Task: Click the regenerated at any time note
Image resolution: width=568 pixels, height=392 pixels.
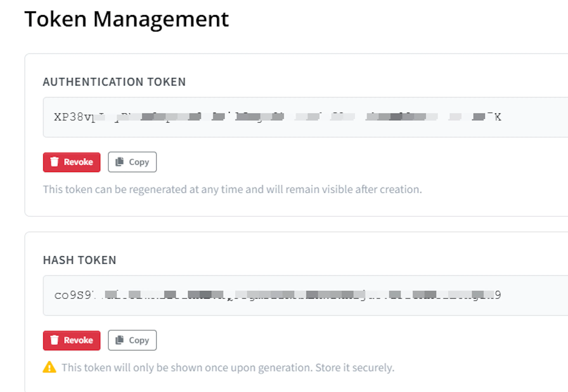Action: [232, 190]
